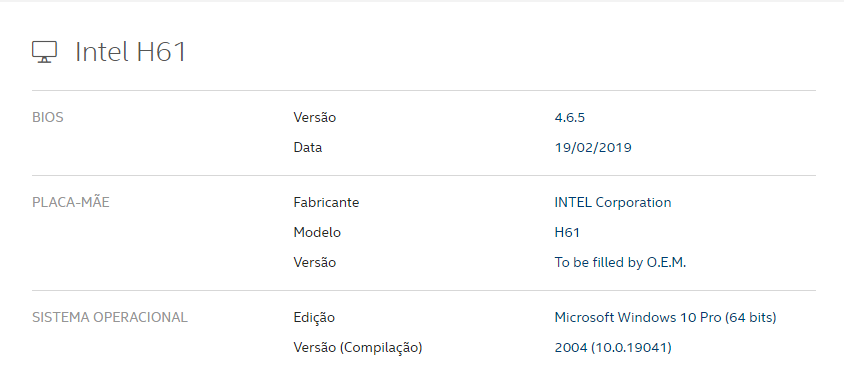Select the SISTEMA OPERACIONAL section label
This screenshot has width=844, height=388.
[x=110, y=318]
